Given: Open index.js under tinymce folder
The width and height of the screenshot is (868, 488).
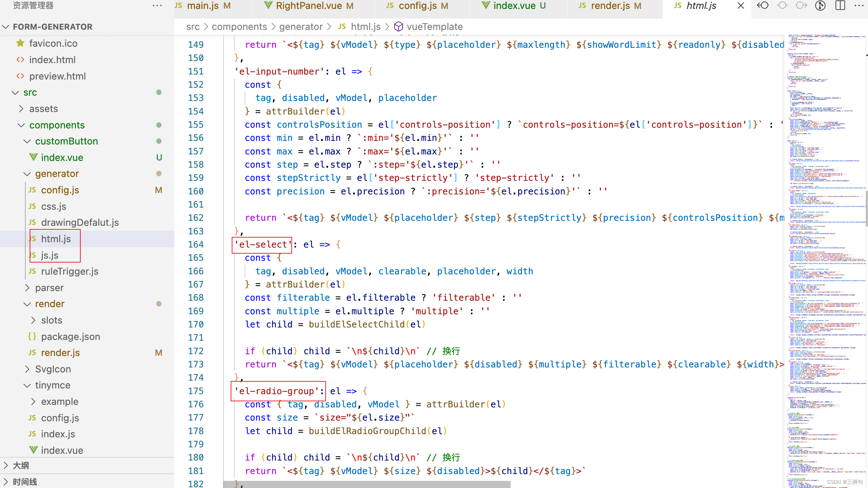Looking at the screenshot, I should coord(58,434).
